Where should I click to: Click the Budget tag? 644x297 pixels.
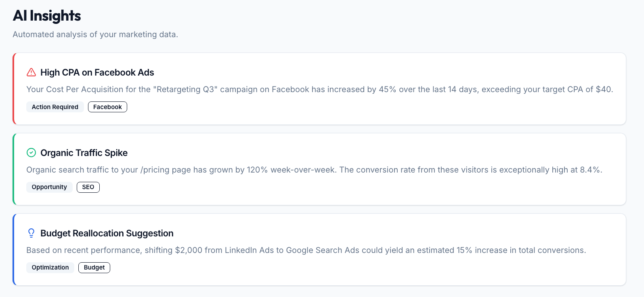(94, 268)
